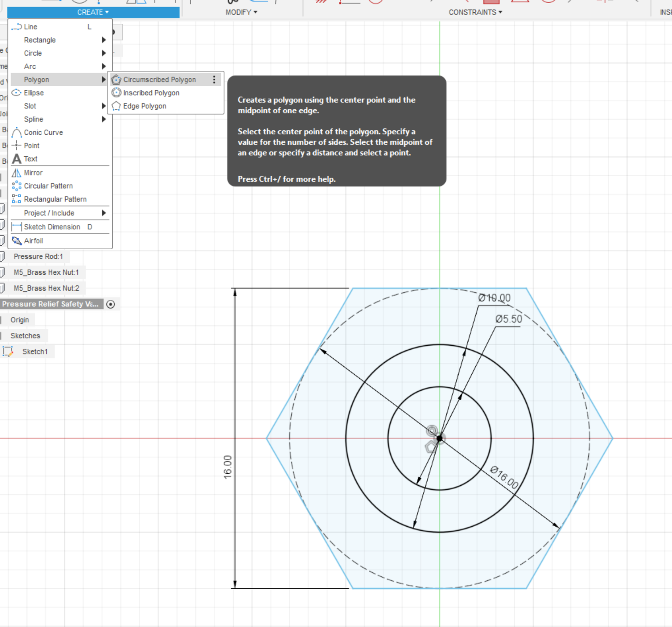Expand the Spline submenu

(33, 119)
